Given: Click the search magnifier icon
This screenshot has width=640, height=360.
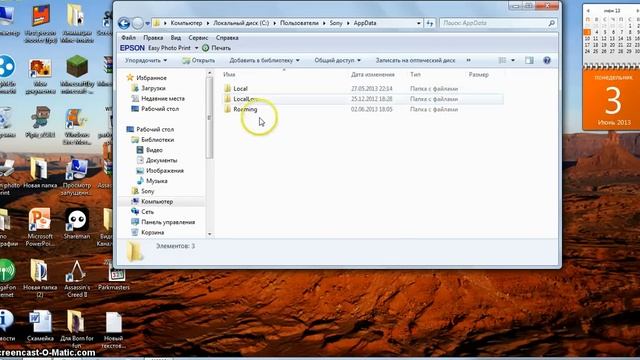Looking at the screenshot, I should [551, 23].
